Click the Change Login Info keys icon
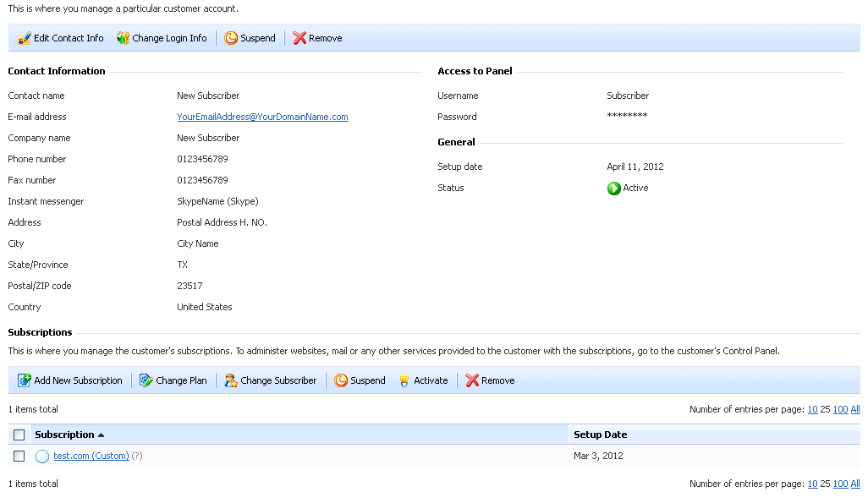The height and width of the screenshot is (503, 868). [x=124, y=38]
